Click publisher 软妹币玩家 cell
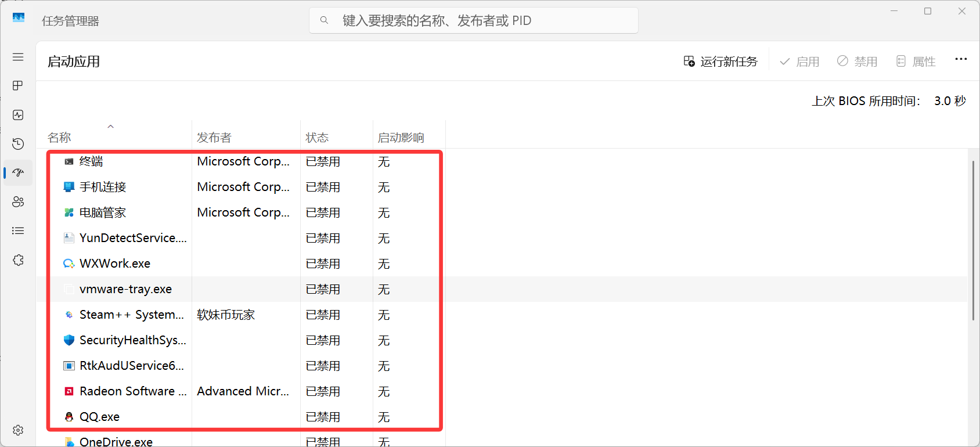The height and width of the screenshot is (447, 980). point(226,315)
